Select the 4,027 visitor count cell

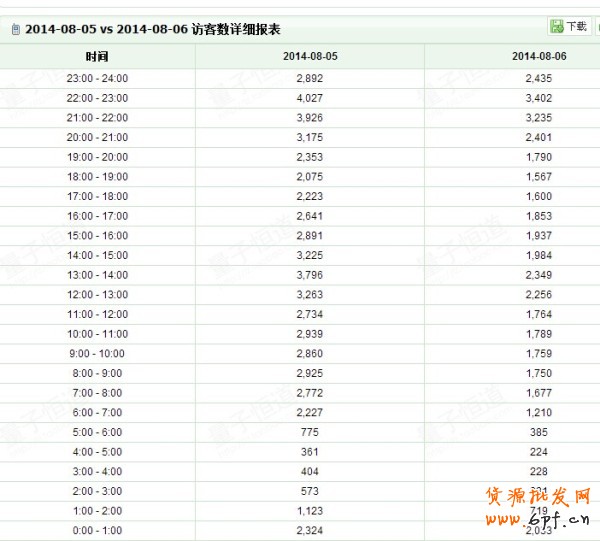pyautogui.click(x=310, y=98)
